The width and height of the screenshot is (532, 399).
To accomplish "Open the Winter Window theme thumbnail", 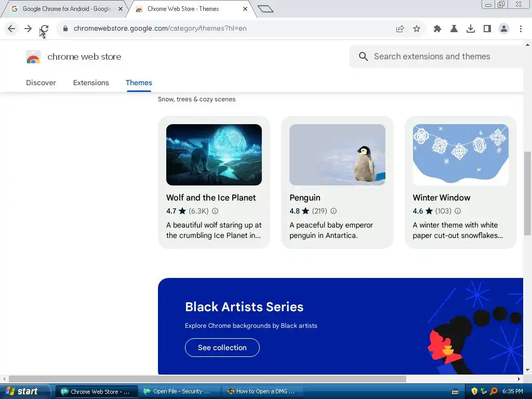I will pos(460,155).
